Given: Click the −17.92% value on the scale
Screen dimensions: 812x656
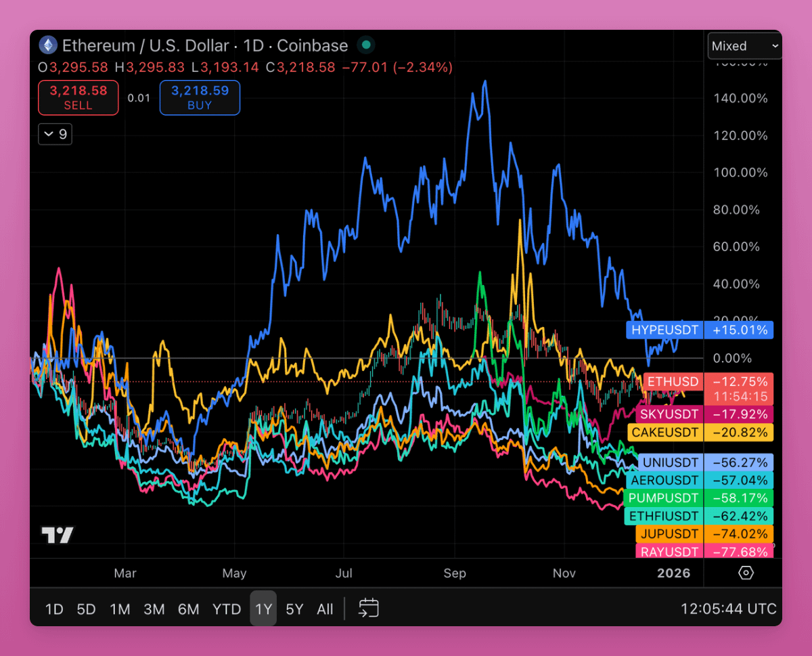Looking at the screenshot, I should click(740, 414).
